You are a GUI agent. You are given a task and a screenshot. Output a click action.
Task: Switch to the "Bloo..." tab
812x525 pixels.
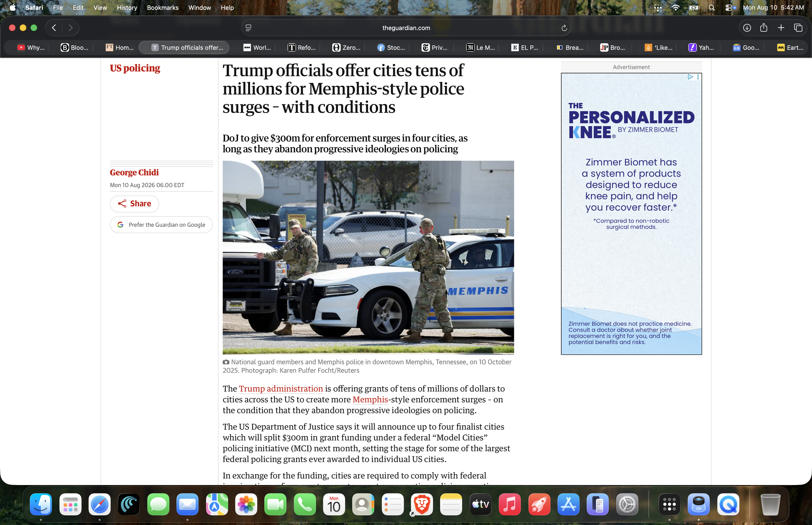coord(74,48)
